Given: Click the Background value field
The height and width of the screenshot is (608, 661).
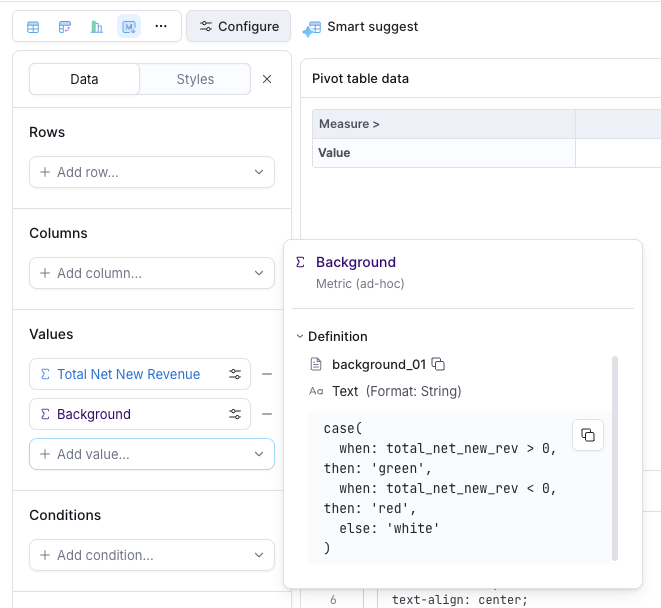Looking at the screenshot, I should point(140,414).
